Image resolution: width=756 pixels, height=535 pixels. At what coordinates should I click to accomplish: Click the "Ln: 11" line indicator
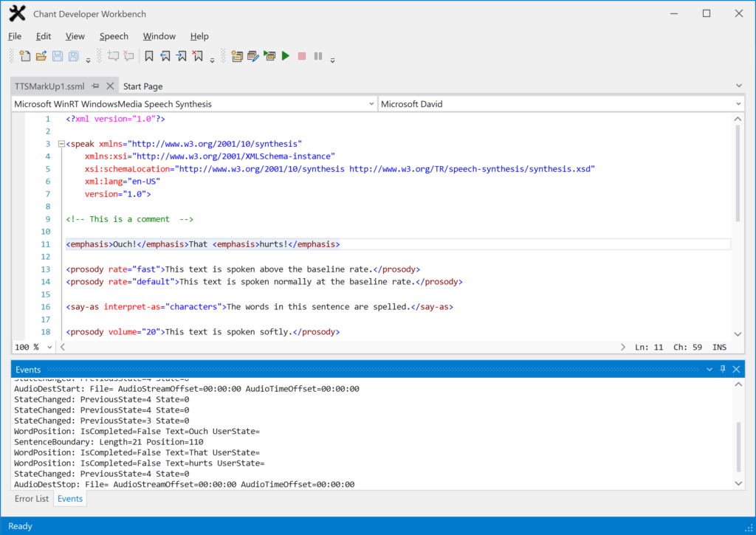[x=649, y=347]
